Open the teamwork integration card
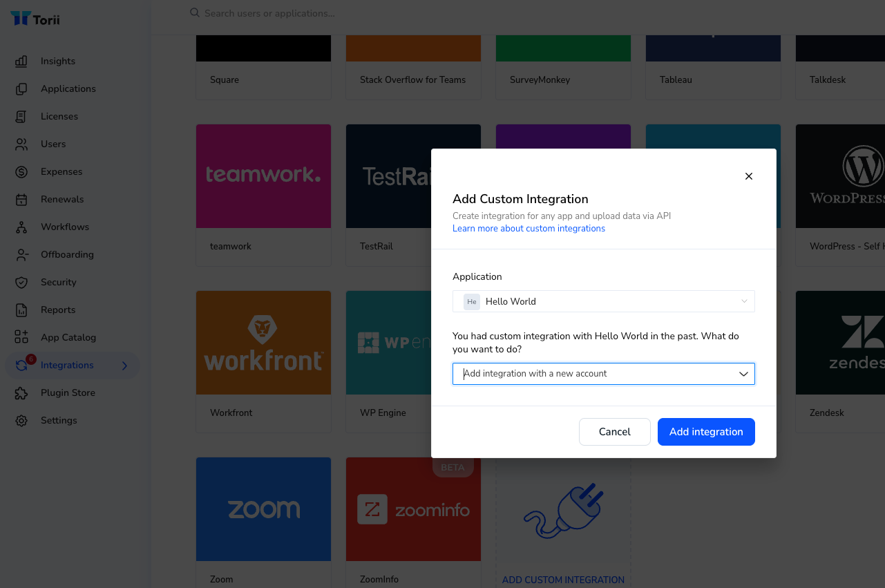Image resolution: width=885 pixels, height=588 pixels. [263, 196]
